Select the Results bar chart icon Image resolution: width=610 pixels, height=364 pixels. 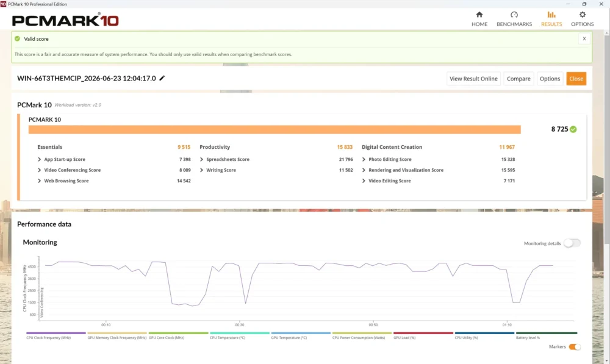click(551, 15)
